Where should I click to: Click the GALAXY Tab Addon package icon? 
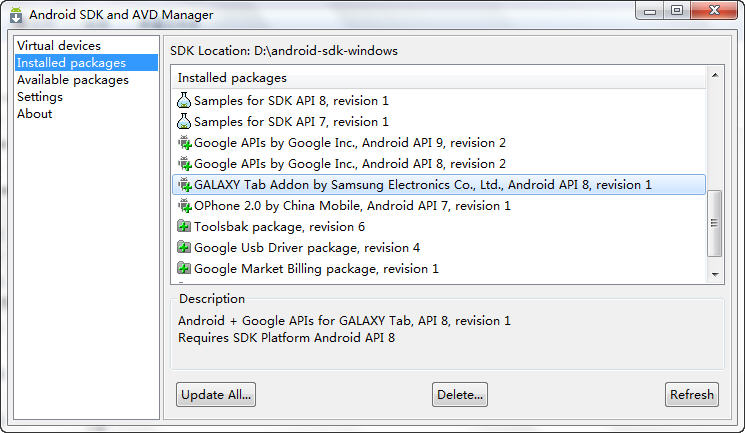pos(184,184)
